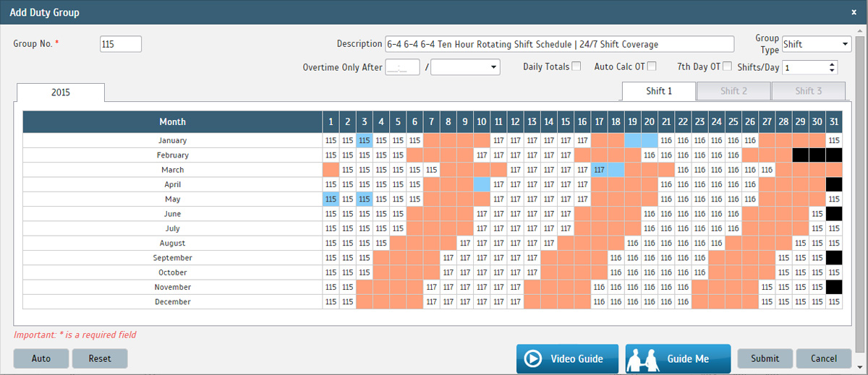Reset the duty group schedule
The height and width of the screenshot is (375, 868).
click(x=100, y=358)
